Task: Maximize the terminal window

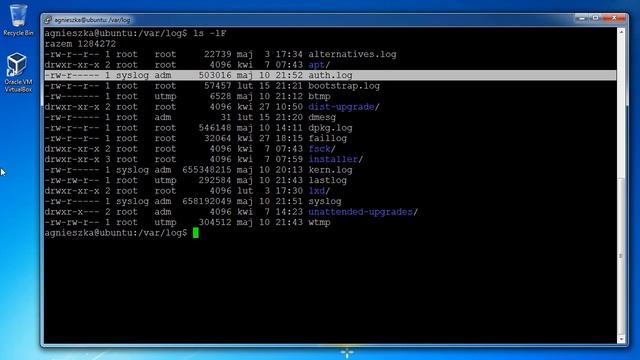Action: [596, 18]
